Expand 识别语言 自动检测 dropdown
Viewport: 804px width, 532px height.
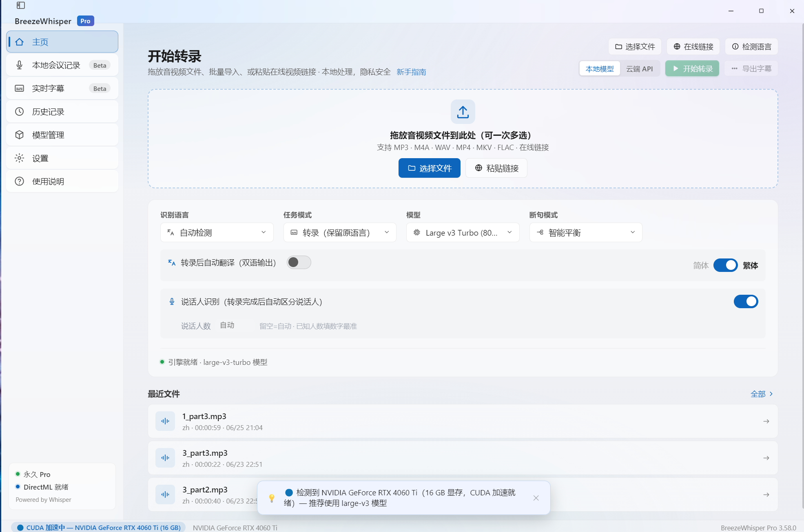point(217,232)
